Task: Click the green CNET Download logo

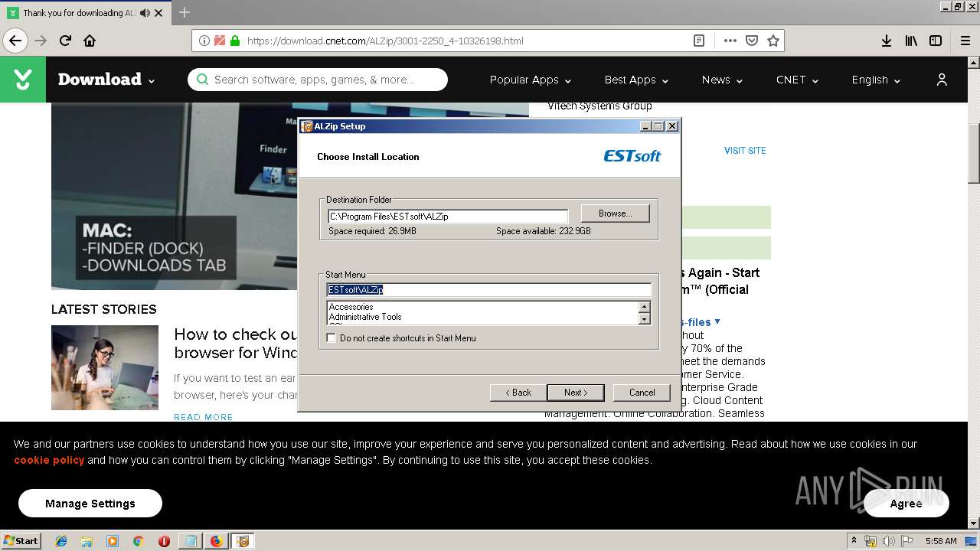Action: [x=23, y=80]
